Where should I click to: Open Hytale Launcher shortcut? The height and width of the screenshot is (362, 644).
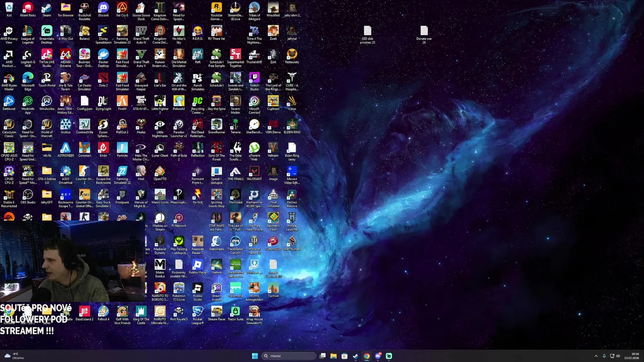292,222
